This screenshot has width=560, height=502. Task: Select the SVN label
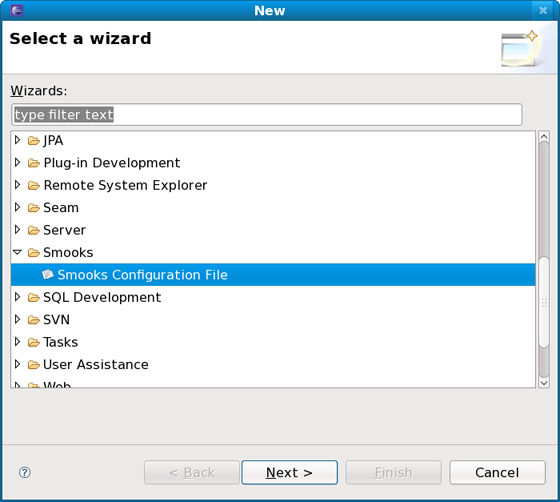coord(56,320)
